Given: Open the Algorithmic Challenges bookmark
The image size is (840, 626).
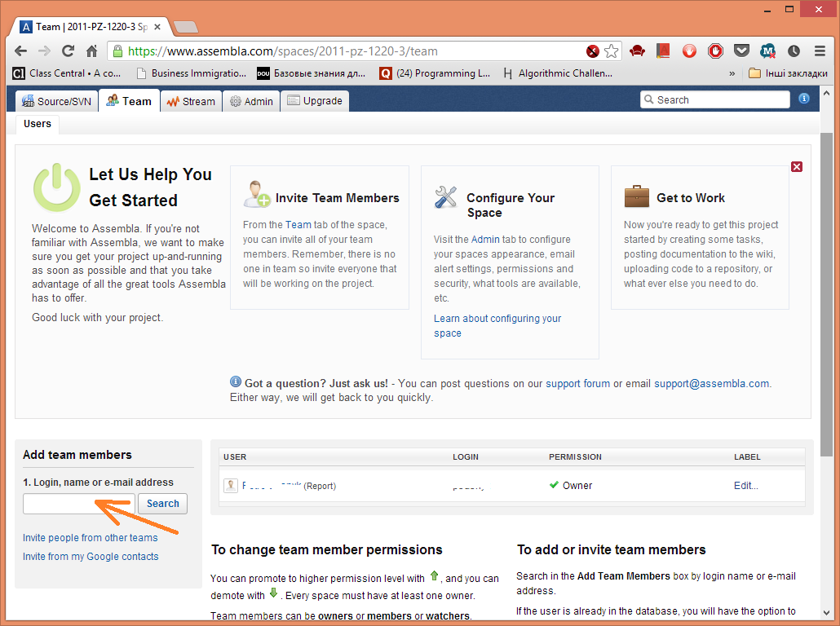Looking at the screenshot, I should tap(558, 73).
